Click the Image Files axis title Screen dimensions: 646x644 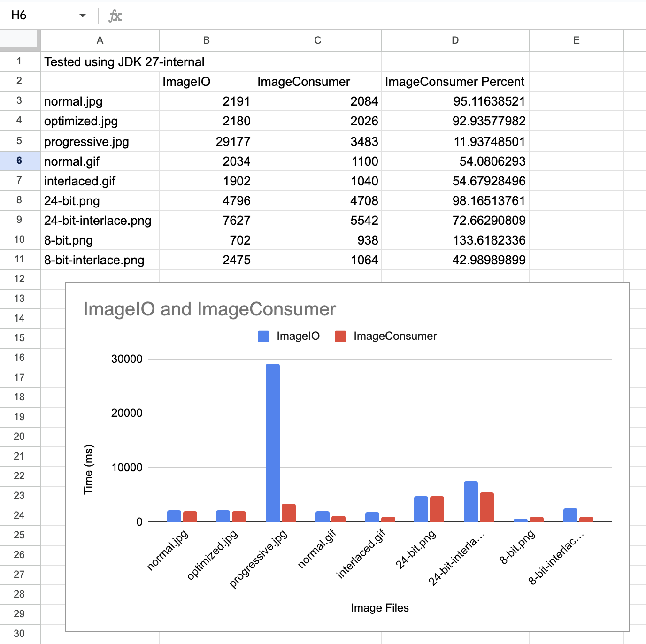click(x=379, y=608)
